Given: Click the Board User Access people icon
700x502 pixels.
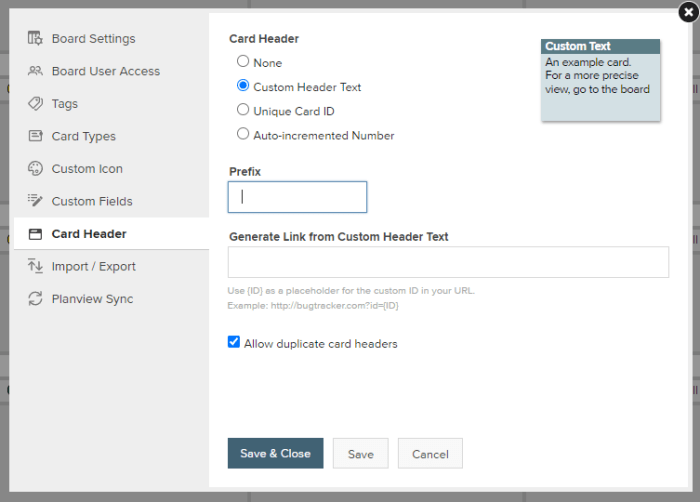Looking at the screenshot, I should [35, 71].
